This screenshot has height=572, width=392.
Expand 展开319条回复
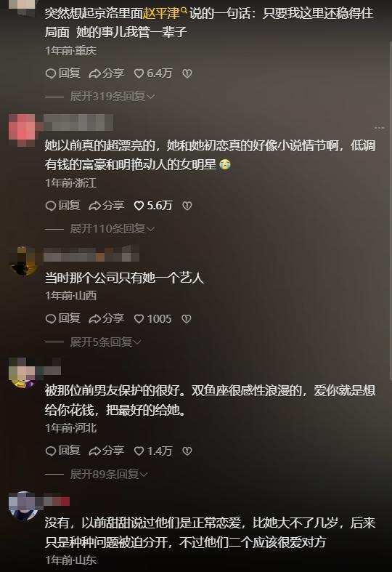tap(113, 97)
